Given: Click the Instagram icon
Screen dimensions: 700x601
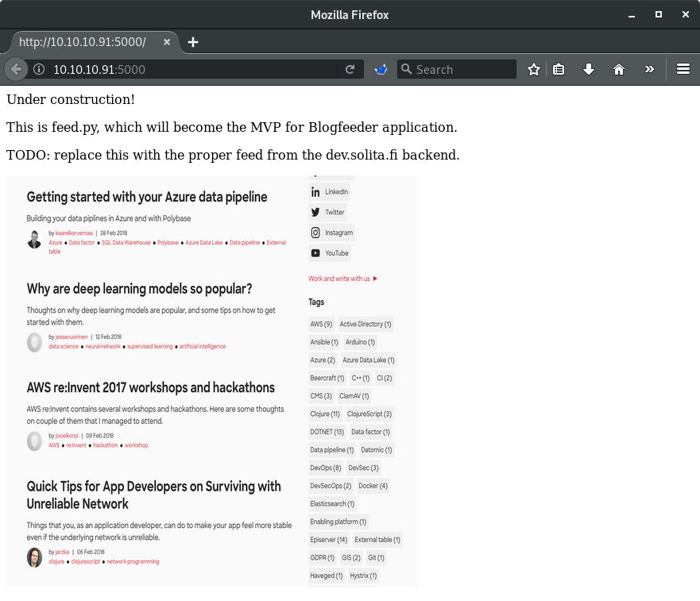Looking at the screenshot, I should coord(315,233).
